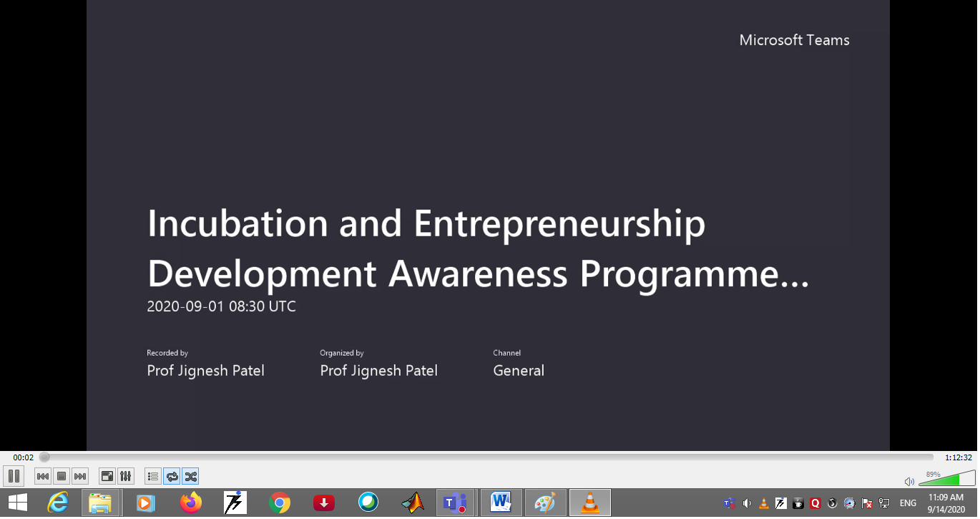Pause the video with the pause button
The image size is (980, 519).
coord(14,476)
